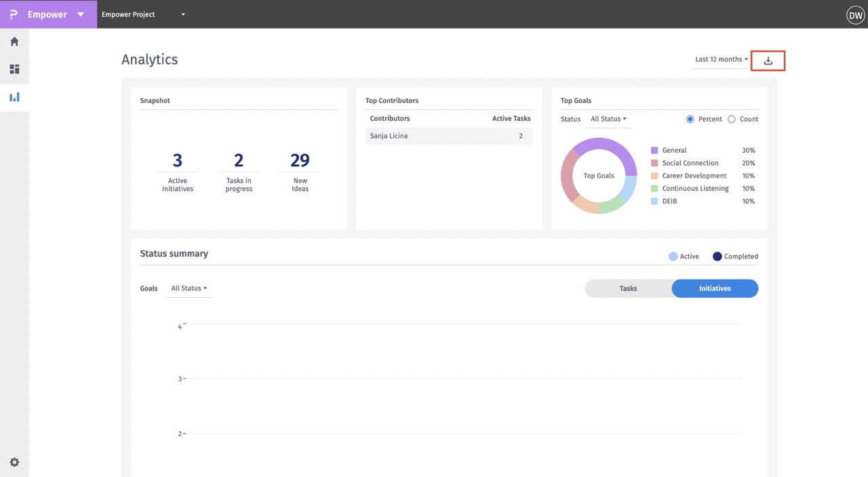The height and width of the screenshot is (477, 868).
Task: Select the Analytics bar chart sidebar icon
Action: coord(14,97)
